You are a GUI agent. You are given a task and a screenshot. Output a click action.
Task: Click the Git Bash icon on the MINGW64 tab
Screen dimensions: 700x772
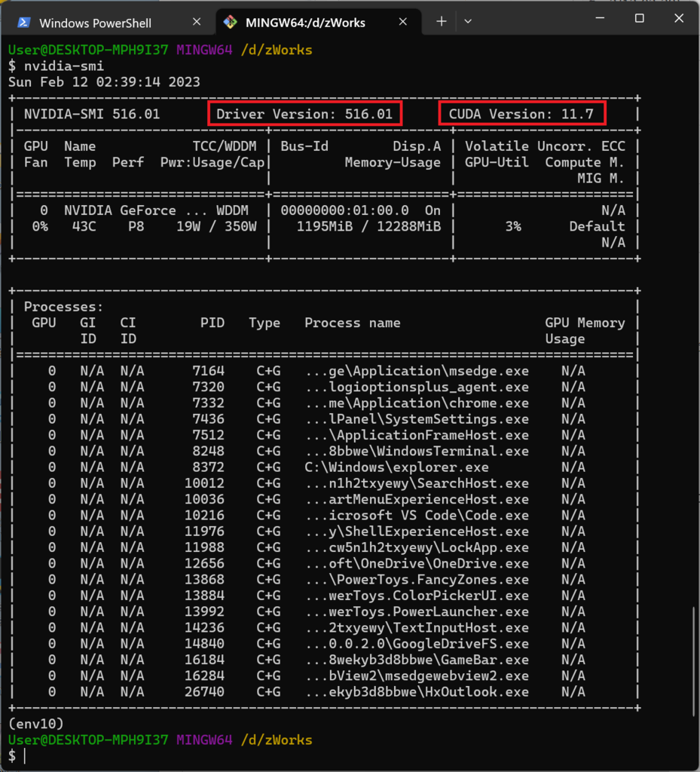[x=231, y=22]
